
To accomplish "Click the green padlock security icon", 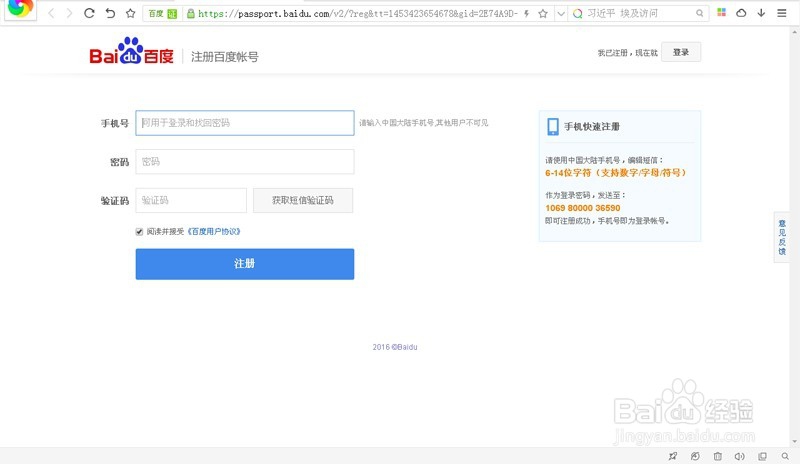I will (x=191, y=14).
